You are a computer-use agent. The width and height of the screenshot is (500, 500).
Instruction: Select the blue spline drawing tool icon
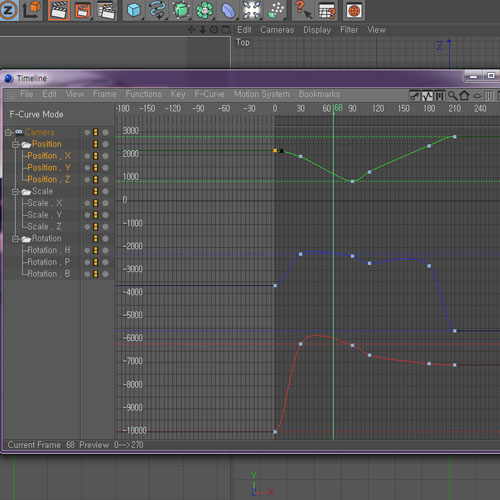point(157,10)
